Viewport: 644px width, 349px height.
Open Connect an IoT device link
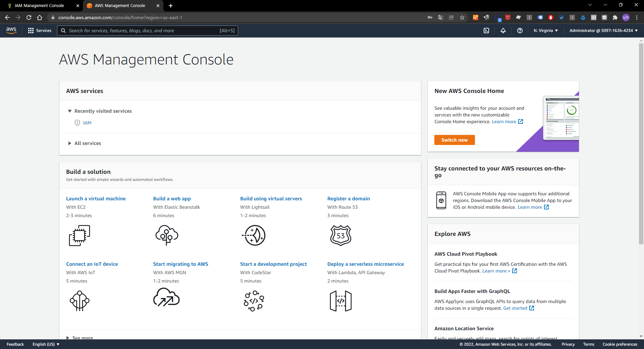(x=92, y=264)
